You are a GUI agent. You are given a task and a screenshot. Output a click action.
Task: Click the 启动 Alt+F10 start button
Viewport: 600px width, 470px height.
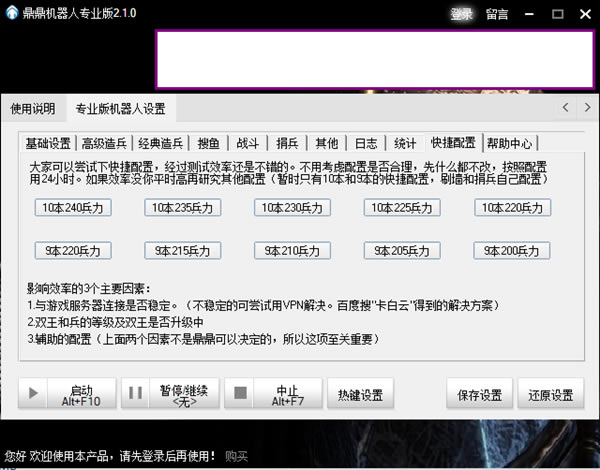[67, 393]
